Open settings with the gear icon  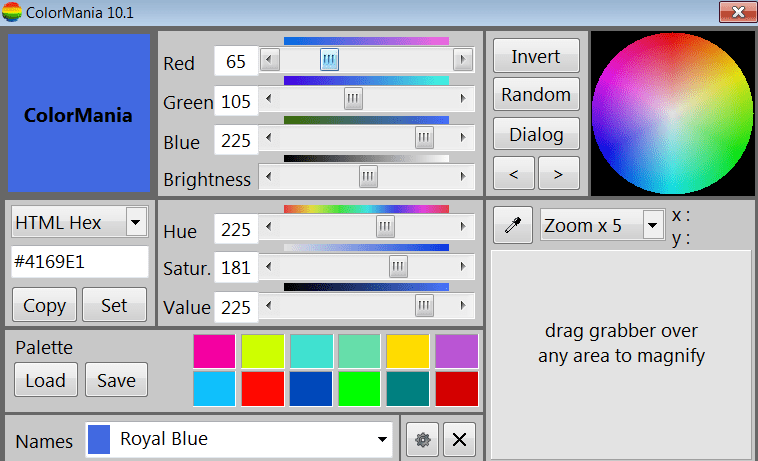pyautogui.click(x=423, y=440)
